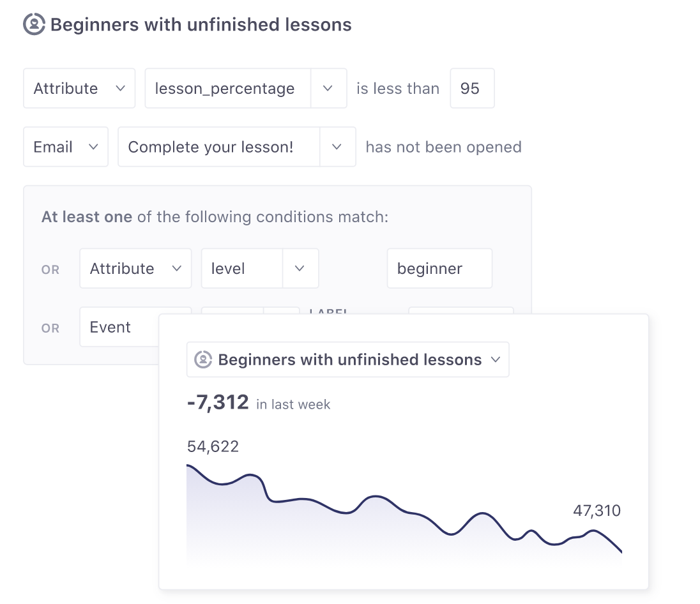The image size is (700, 604).
Task: Click the 'is less than' operator text
Action: (x=398, y=88)
